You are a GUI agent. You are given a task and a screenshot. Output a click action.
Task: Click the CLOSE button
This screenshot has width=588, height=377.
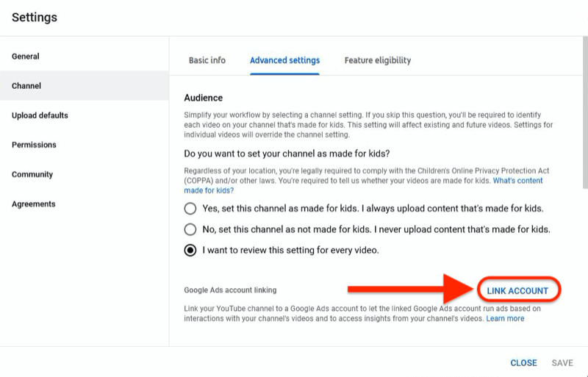click(523, 363)
